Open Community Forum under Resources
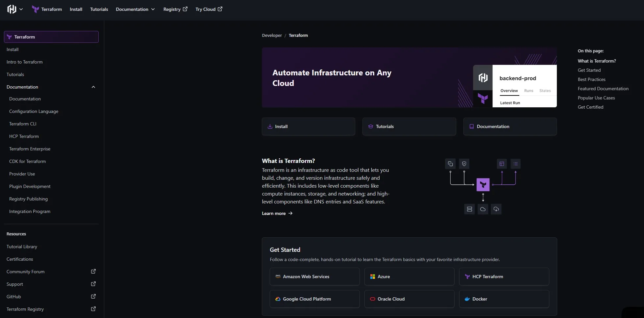644x318 pixels. pos(25,272)
